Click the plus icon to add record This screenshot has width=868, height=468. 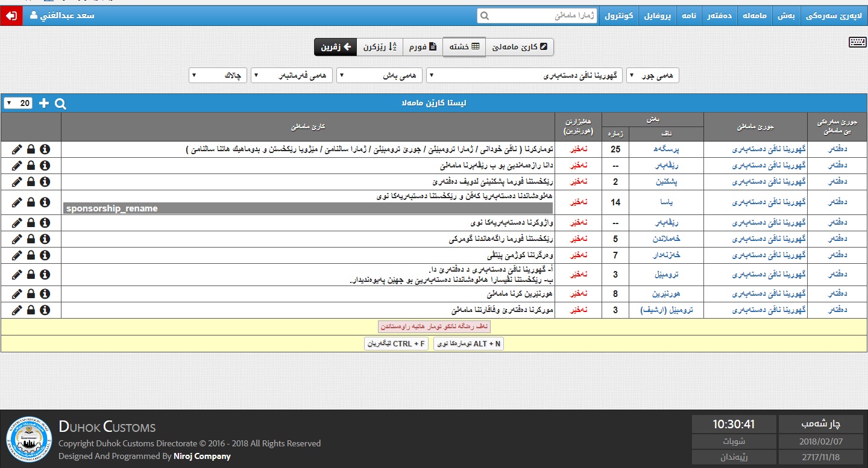tap(43, 103)
